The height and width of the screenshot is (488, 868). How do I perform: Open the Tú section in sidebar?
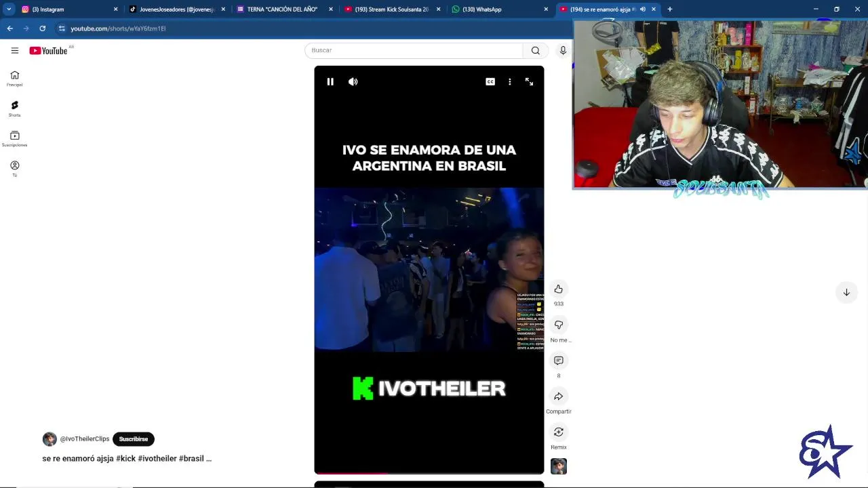pyautogui.click(x=14, y=169)
